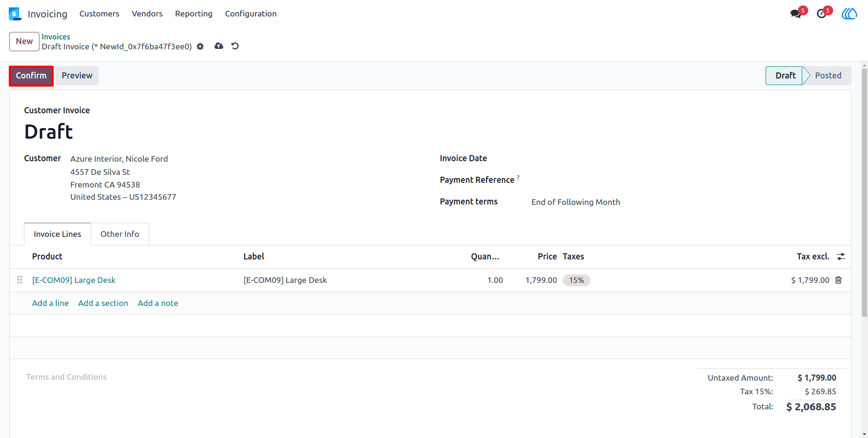Grab the Large Desk row drag handle
868x438 pixels.
pyautogui.click(x=20, y=280)
